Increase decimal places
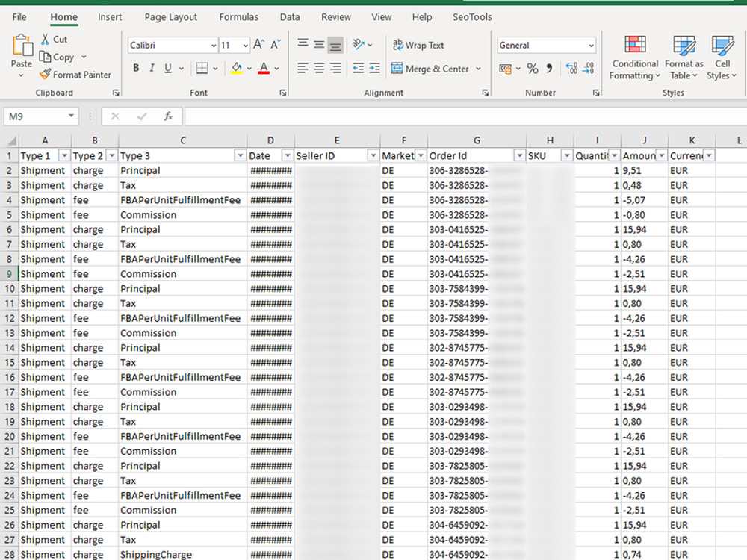This screenshot has height=560, width=747. [571, 69]
